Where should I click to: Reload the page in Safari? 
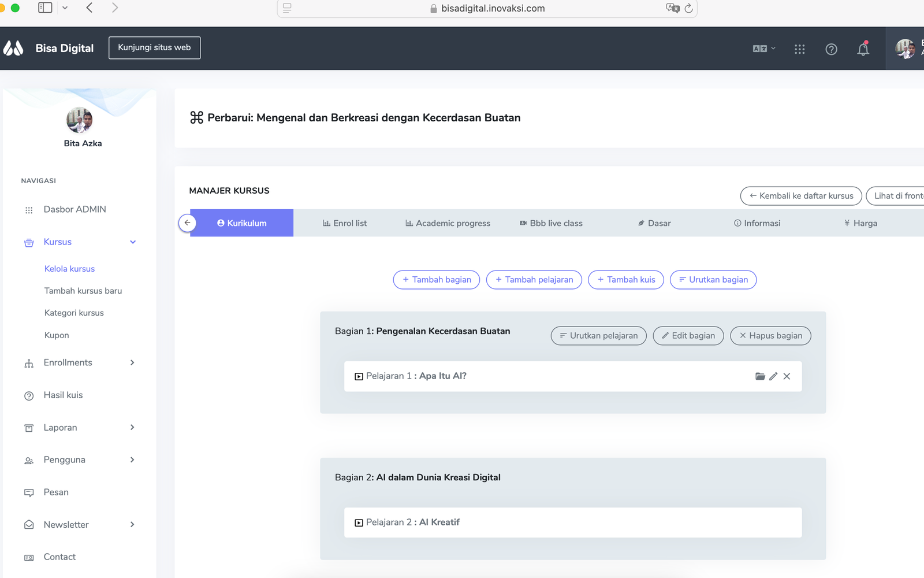tap(688, 8)
